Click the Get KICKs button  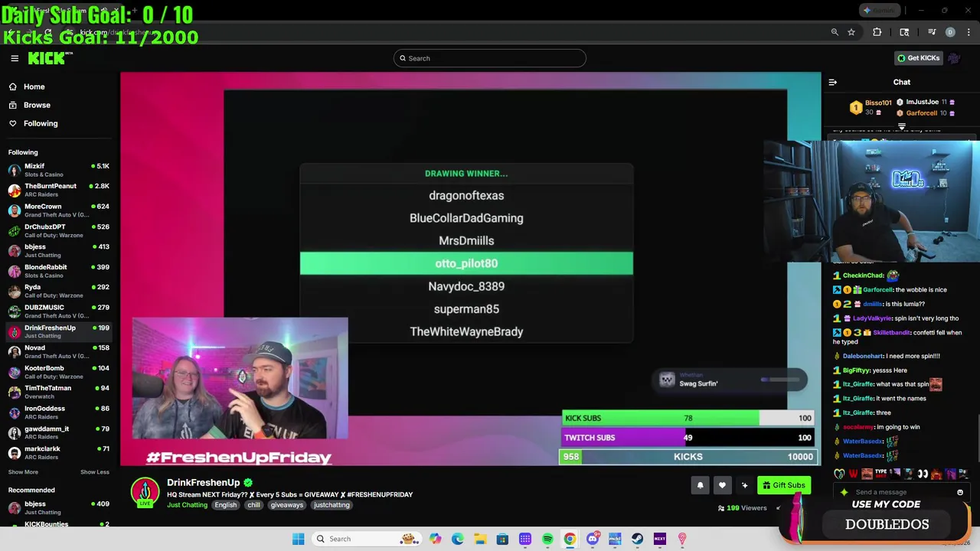tap(919, 58)
